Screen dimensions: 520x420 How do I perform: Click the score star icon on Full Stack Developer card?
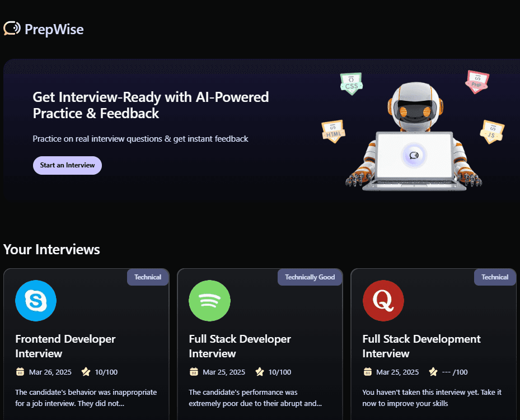260,371
